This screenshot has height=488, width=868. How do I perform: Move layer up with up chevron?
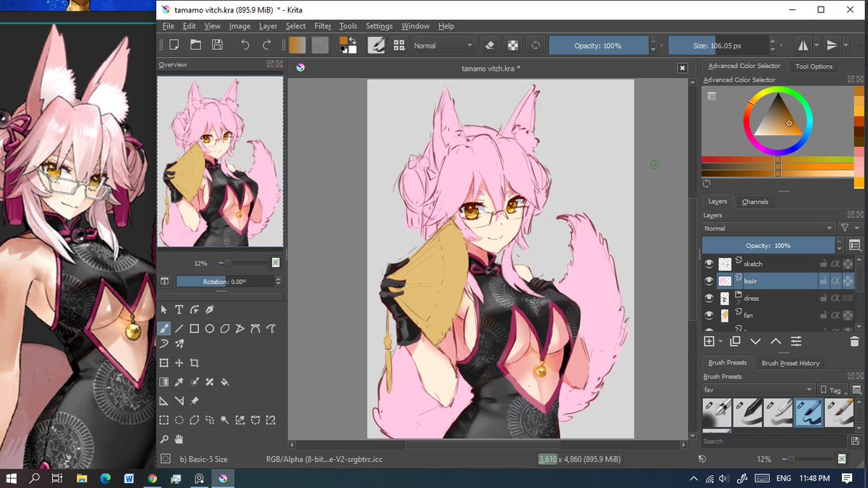coord(775,341)
